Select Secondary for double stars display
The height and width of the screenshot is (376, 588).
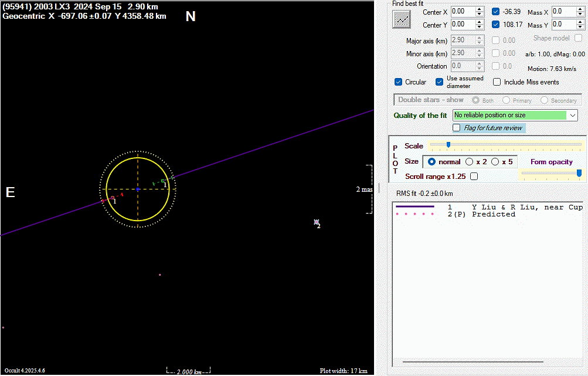tap(544, 100)
